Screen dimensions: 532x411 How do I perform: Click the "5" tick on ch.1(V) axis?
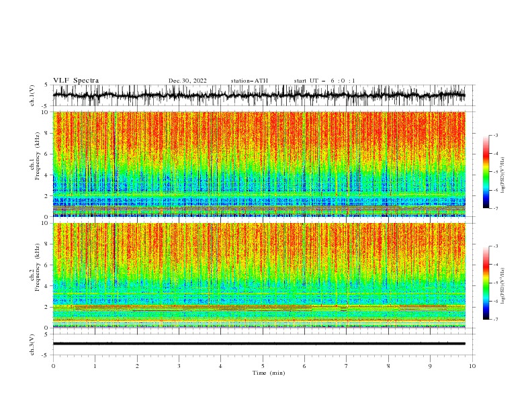coord(48,85)
